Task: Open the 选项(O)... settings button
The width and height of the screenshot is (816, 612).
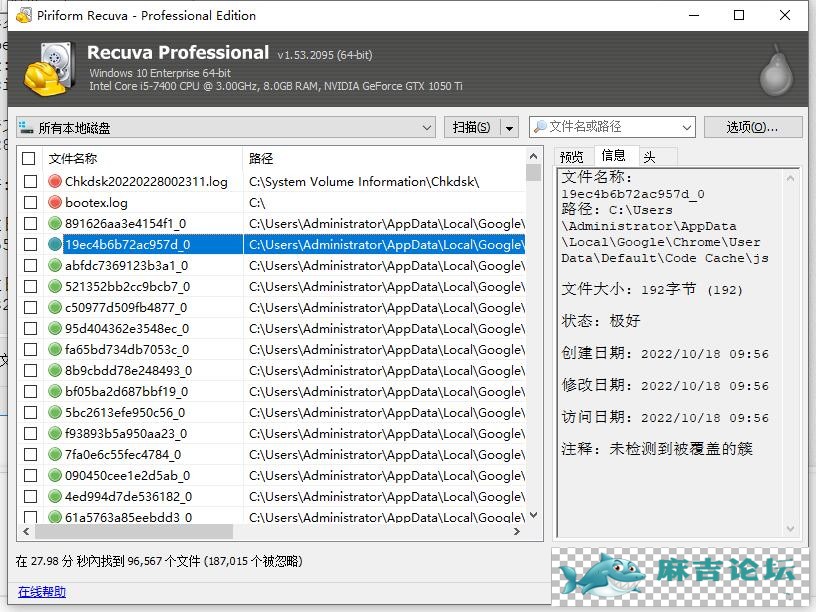Action: tap(753, 127)
